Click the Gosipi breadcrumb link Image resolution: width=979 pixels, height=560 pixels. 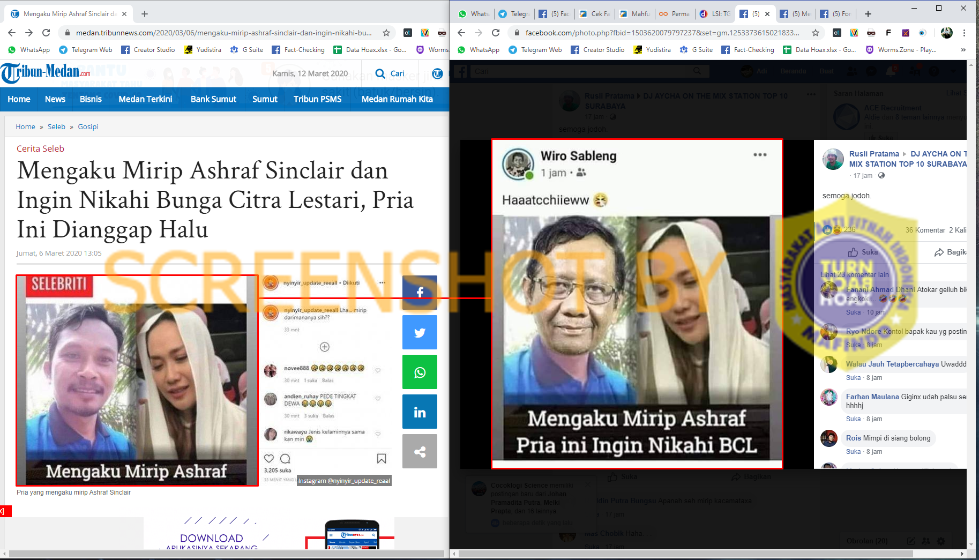click(x=88, y=126)
